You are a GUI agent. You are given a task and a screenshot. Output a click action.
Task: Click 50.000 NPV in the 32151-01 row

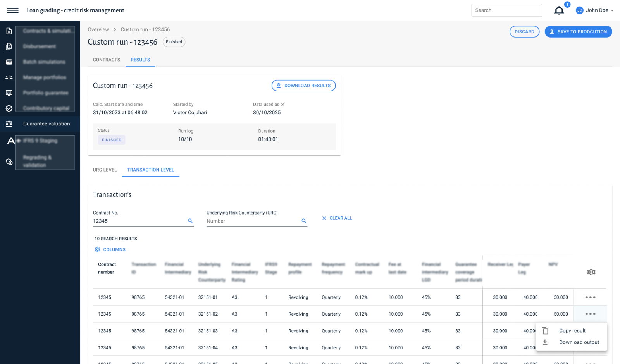click(x=561, y=297)
